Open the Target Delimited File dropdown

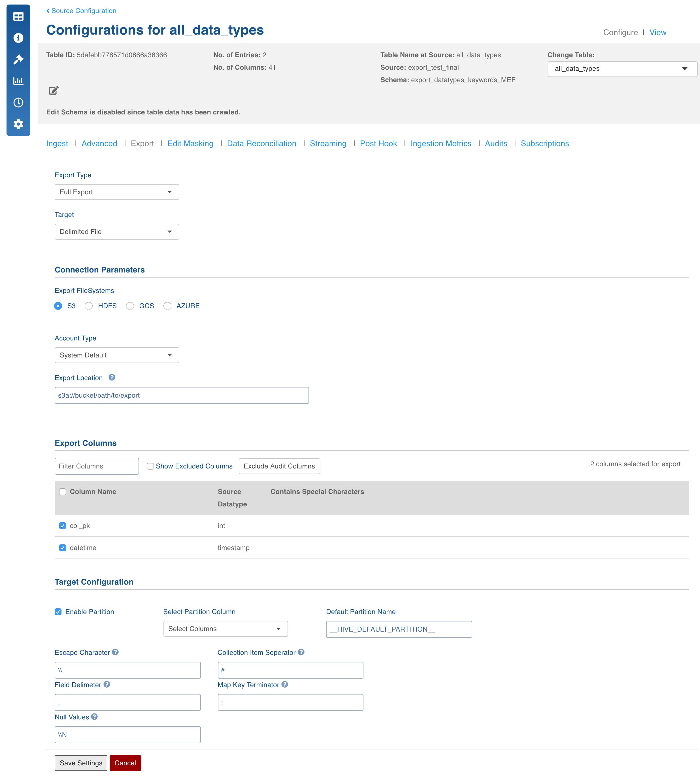pos(117,232)
